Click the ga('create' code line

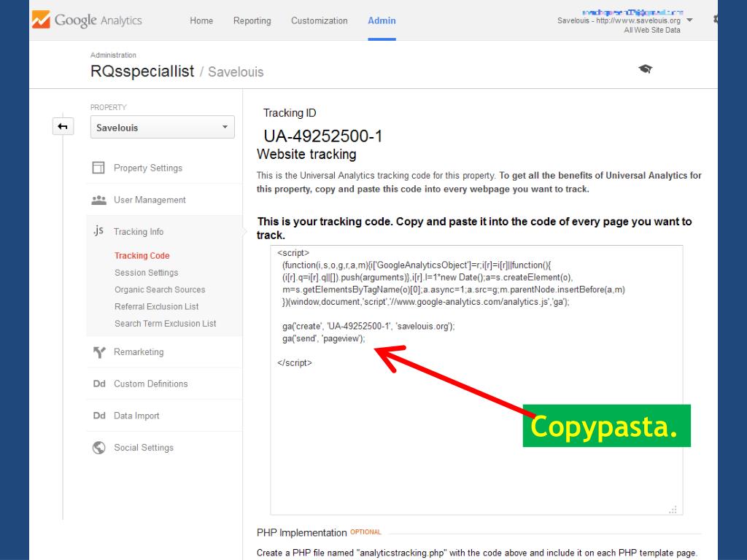coord(368,326)
